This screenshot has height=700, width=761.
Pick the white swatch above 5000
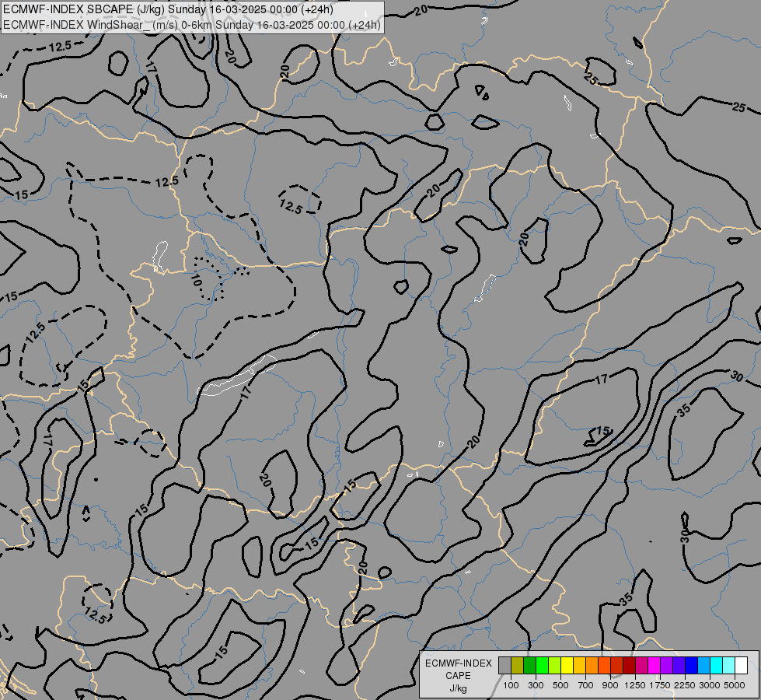pos(741,666)
